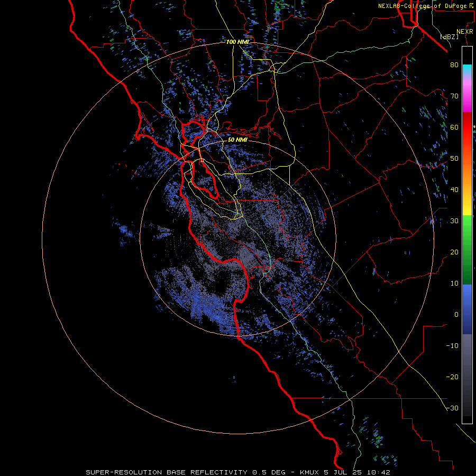Click the blue band of the reflectivity color bar
Screen dimensions: 476x476
467,309
